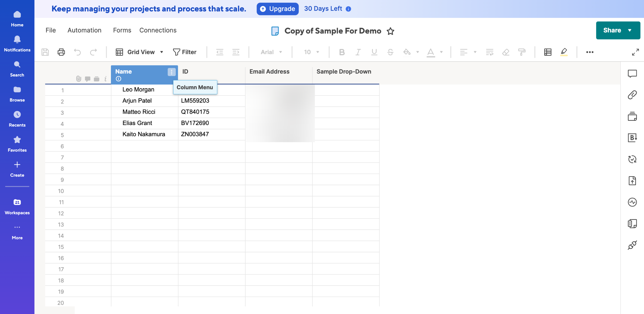
Task: Click the Filter funnel button
Action: click(185, 52)
